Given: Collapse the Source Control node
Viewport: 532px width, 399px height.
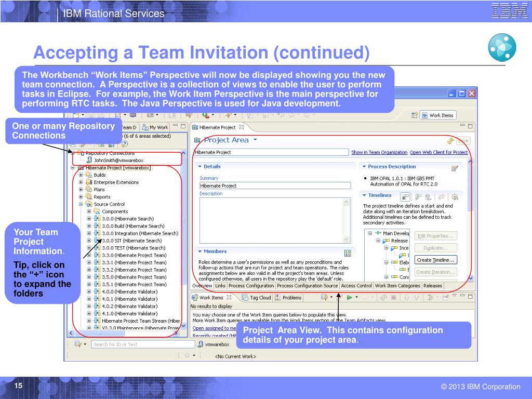Looking at the screenshot, I should (81, 204).
